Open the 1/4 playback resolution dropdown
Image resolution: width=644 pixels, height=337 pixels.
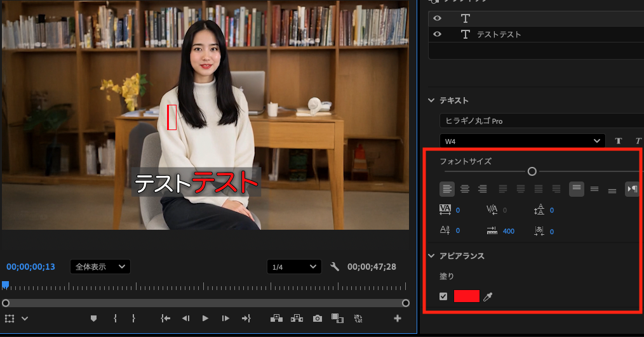[x=293, y=267]
